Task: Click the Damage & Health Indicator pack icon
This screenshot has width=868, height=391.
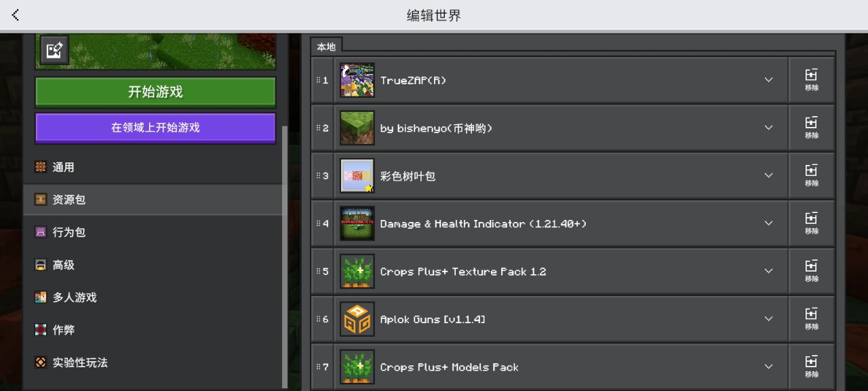Action: click(x=357, y=223)
